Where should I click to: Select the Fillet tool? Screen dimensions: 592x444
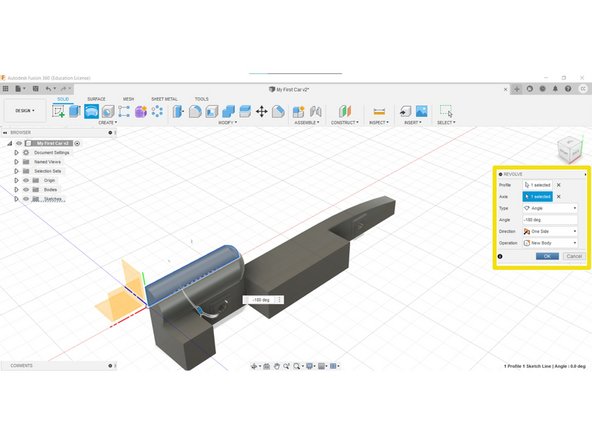click(x=195, y=111)
